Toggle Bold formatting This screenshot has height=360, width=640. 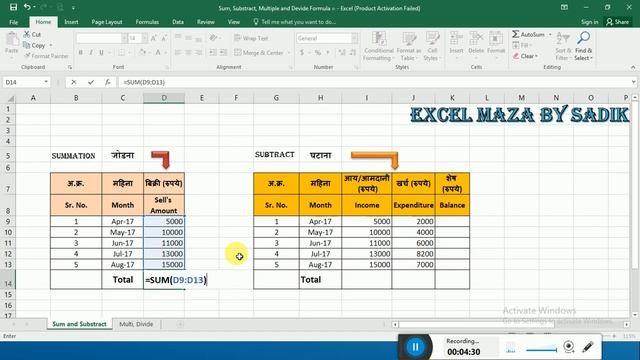(80, 52)
